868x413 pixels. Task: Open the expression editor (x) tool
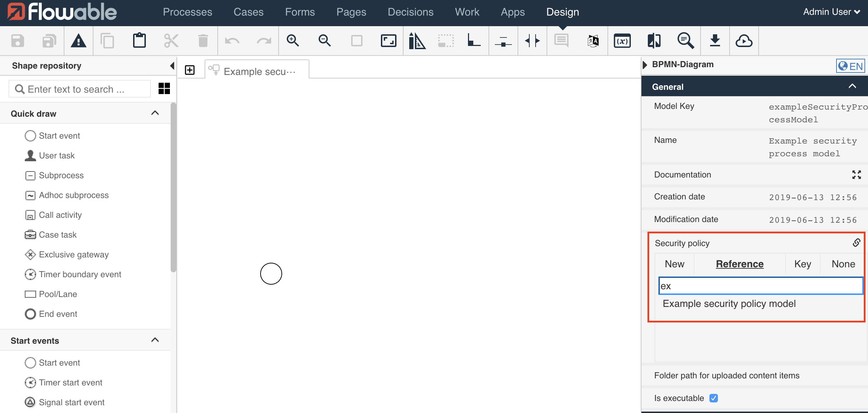622,40
